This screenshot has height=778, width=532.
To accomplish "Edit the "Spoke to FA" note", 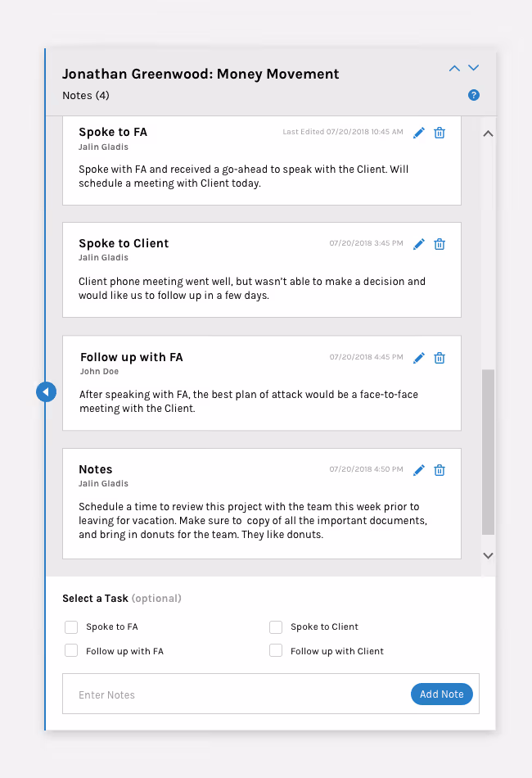I will [x=419, y=132].
